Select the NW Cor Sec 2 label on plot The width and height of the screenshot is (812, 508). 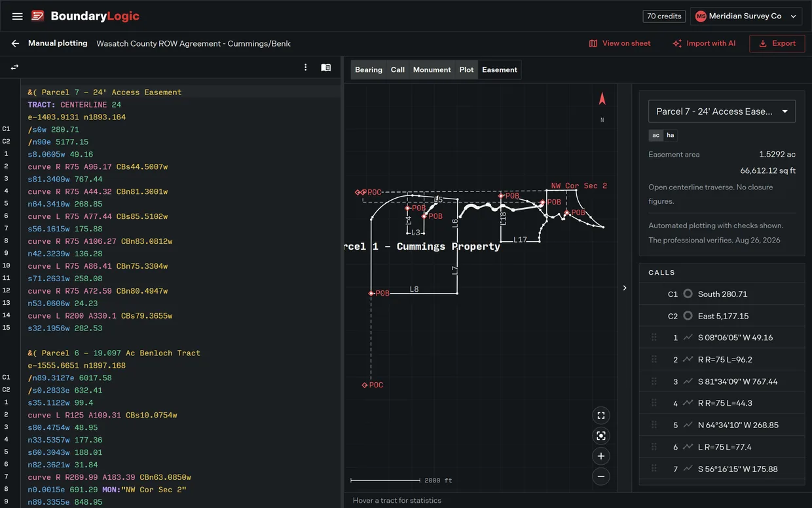(579, 186)
